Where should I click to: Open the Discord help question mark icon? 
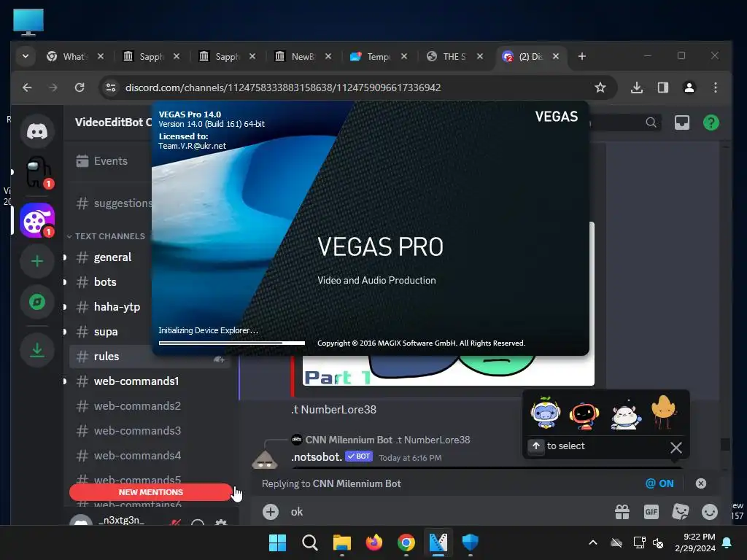tap(711, 122)
